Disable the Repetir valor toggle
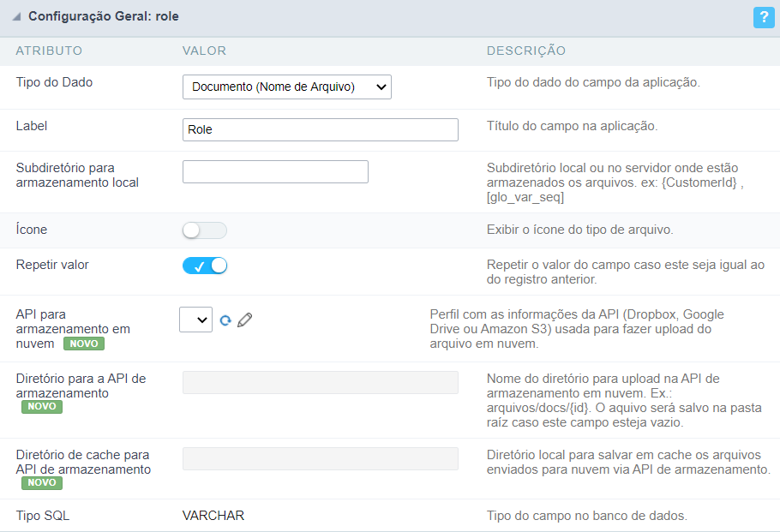Image resolution: width=780 pixels, height=532 pixels. click(x=205, y=266)
